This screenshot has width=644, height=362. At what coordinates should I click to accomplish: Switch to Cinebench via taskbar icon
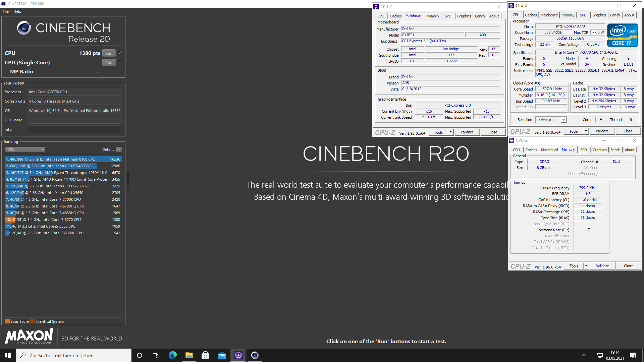[255, 355]
